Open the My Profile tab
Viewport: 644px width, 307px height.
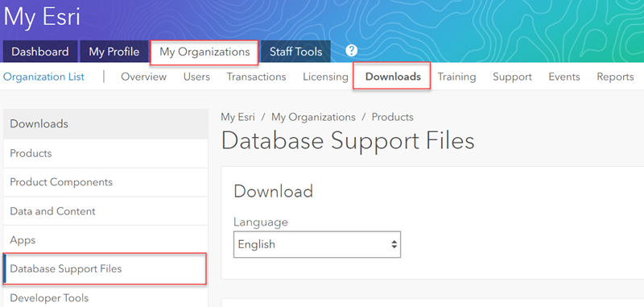tap(114, 52)
